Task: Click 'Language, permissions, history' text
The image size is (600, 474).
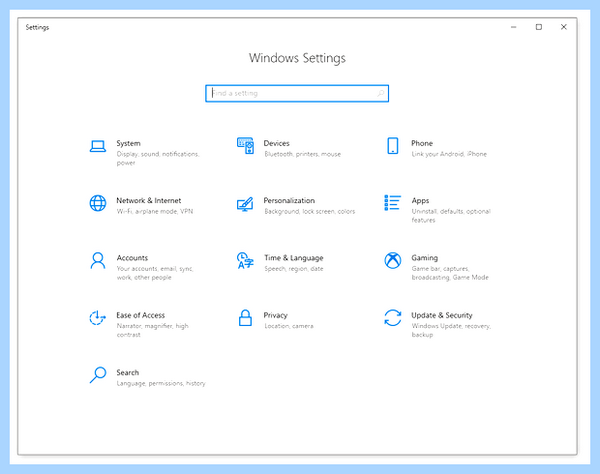Action: tap(161, 383)
